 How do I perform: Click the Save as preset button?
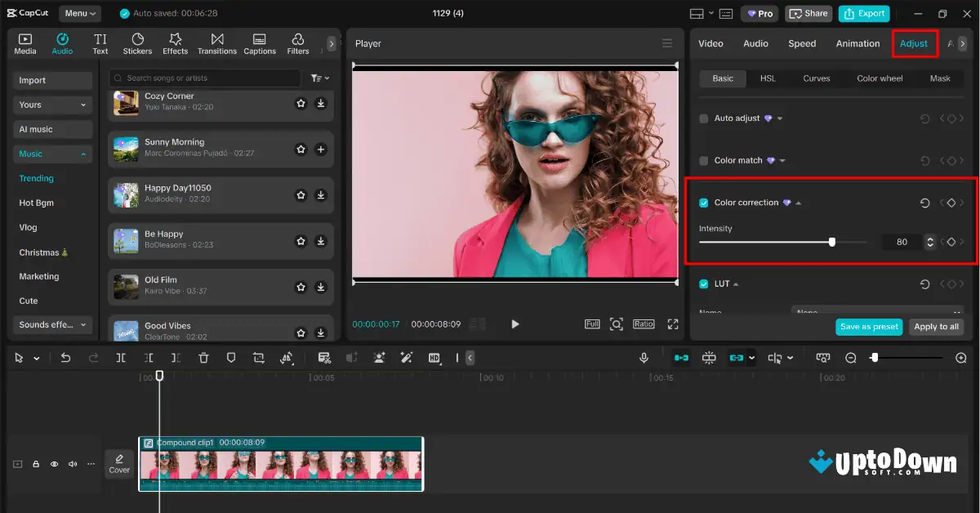pos(868,326)
